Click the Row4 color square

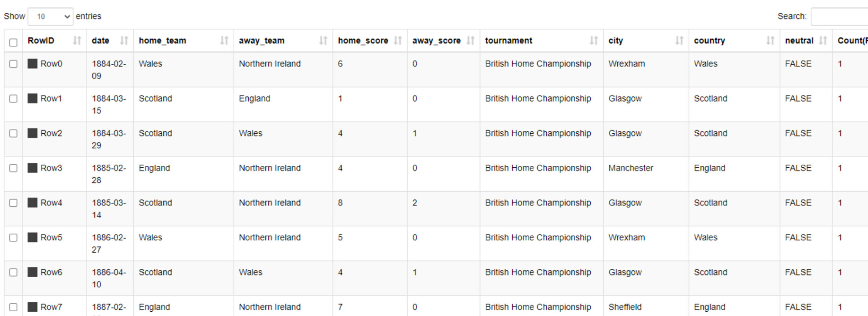pyautogui.click(x=32, y=203)
